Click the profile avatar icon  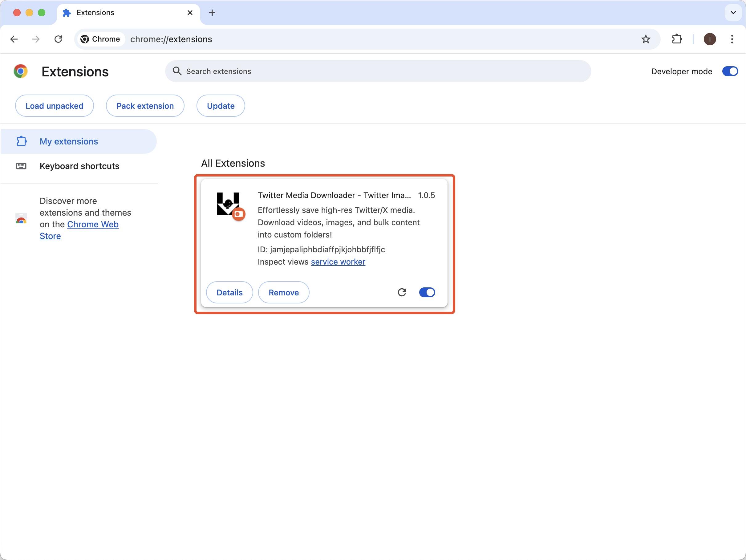click(x=710, y=39)
